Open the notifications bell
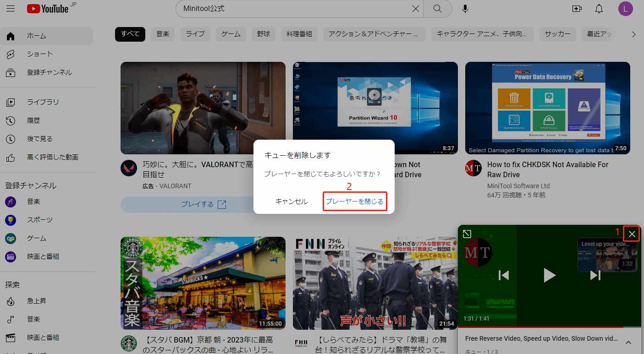This screenshot has height=354, width=644. pos(599,9)
